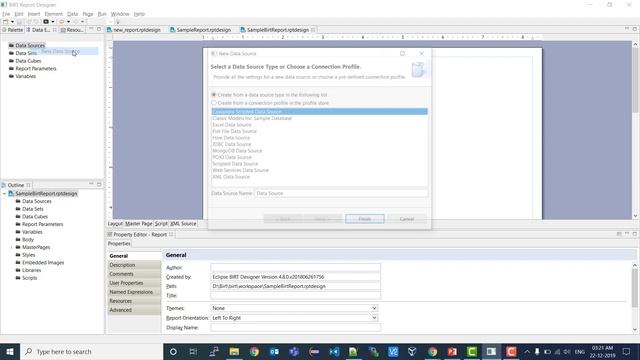Open the new_report.rptdesign editor tab
The image size is (640, 360).
point(133,30)
